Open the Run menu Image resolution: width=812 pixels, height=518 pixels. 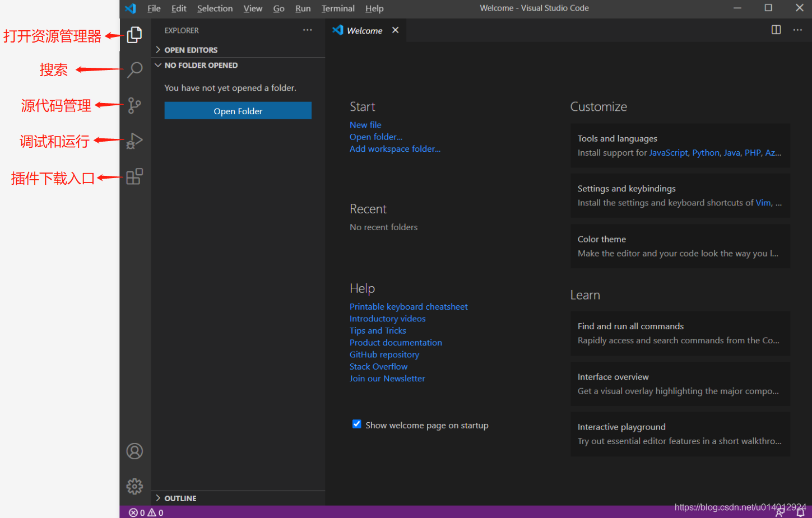pos(303,8)
